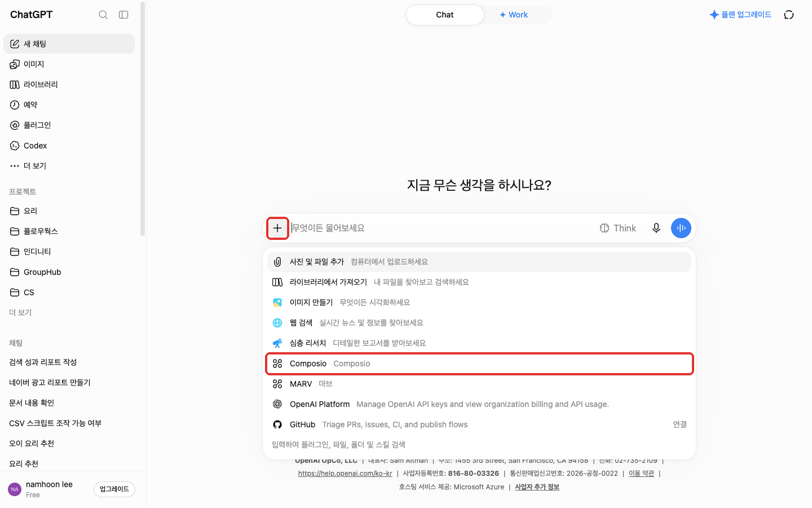Screen dimensions: 812x508
Task: Open chat 네이버 광고 리포트 만들기
Action: click(x=69, y=383)
